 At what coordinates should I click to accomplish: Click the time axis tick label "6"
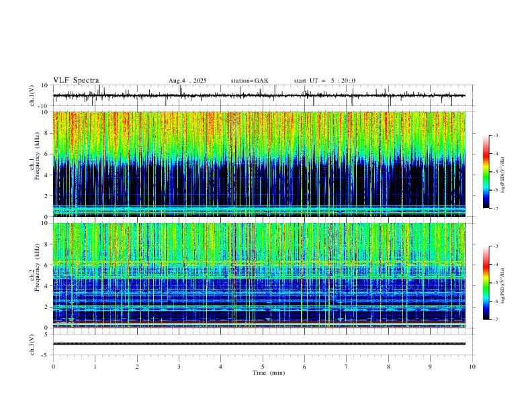(304, 367)
